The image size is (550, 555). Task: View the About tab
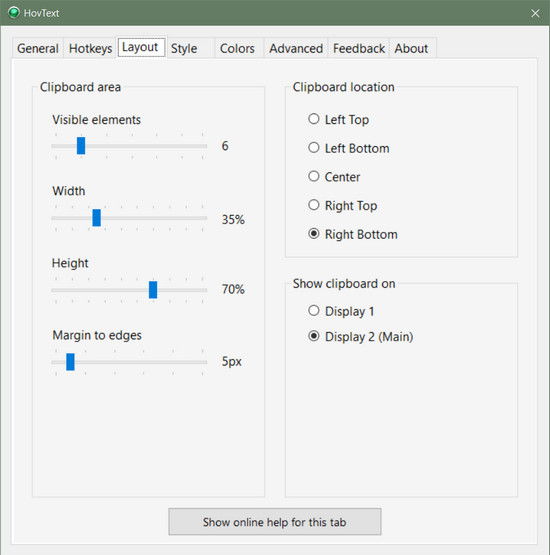[x=411, y=48]
